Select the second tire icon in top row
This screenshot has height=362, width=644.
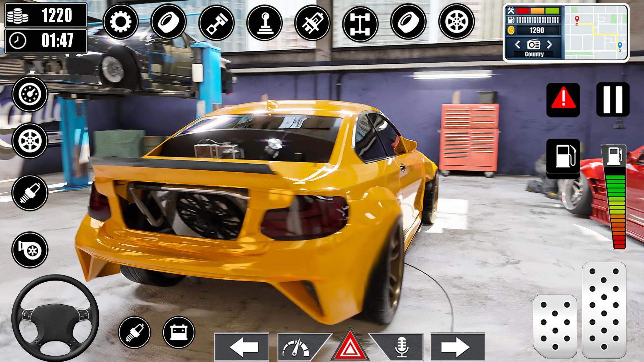(408, 22)
